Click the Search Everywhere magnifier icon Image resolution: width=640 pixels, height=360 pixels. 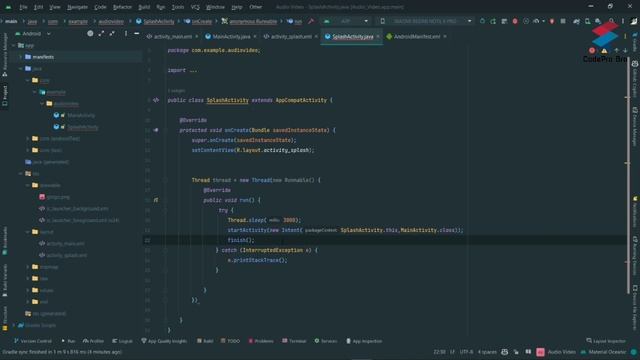tap(611, 21)
